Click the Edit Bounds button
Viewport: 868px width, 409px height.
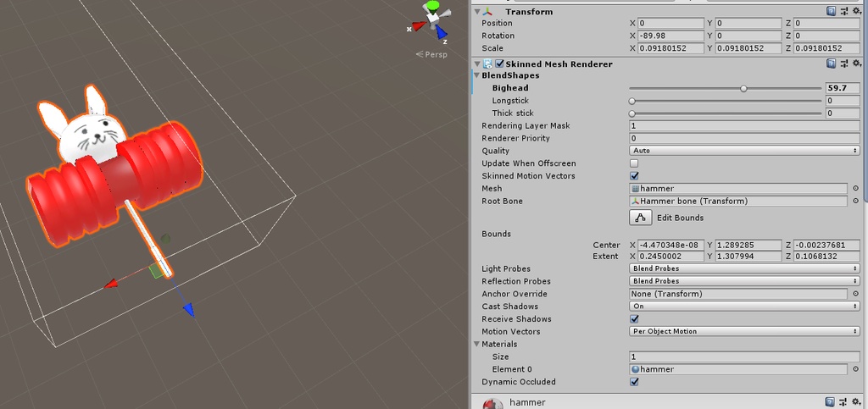coord(641,218)
